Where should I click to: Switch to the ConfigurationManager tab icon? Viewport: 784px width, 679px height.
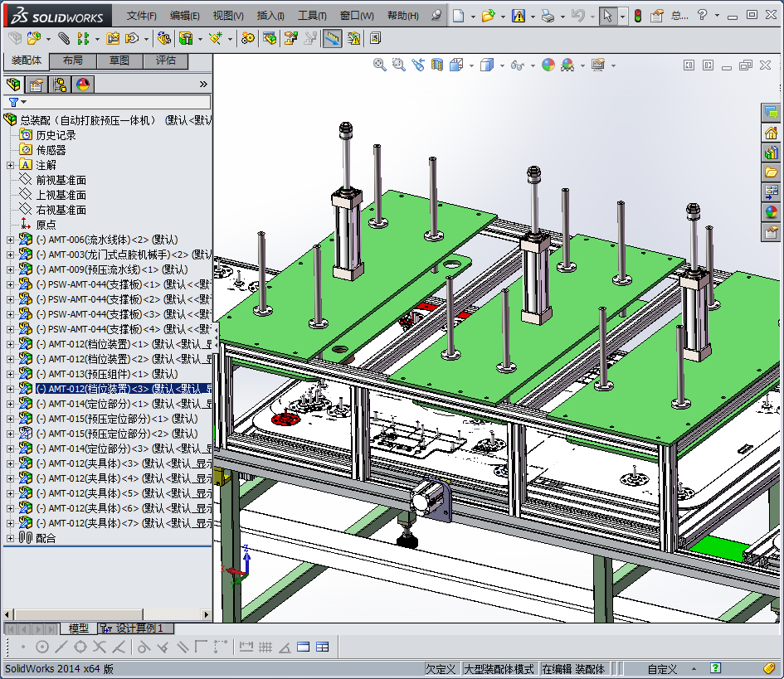(x=60, y=84)
